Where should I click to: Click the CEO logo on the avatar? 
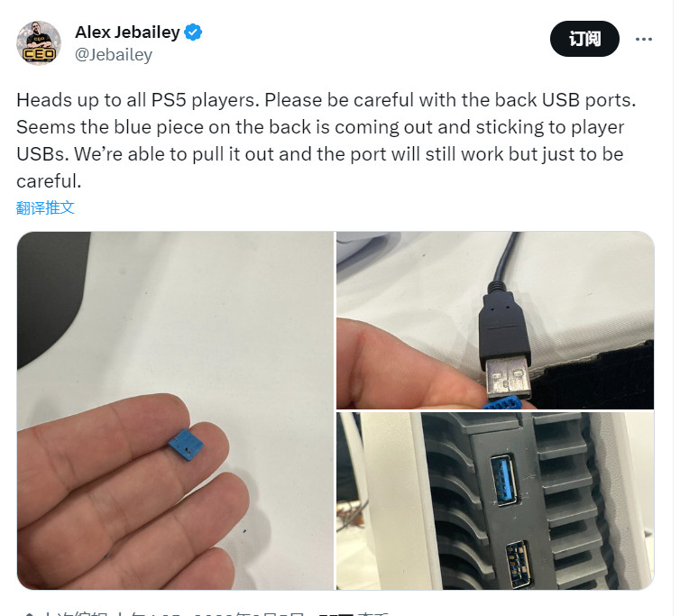tap(39, 54)
